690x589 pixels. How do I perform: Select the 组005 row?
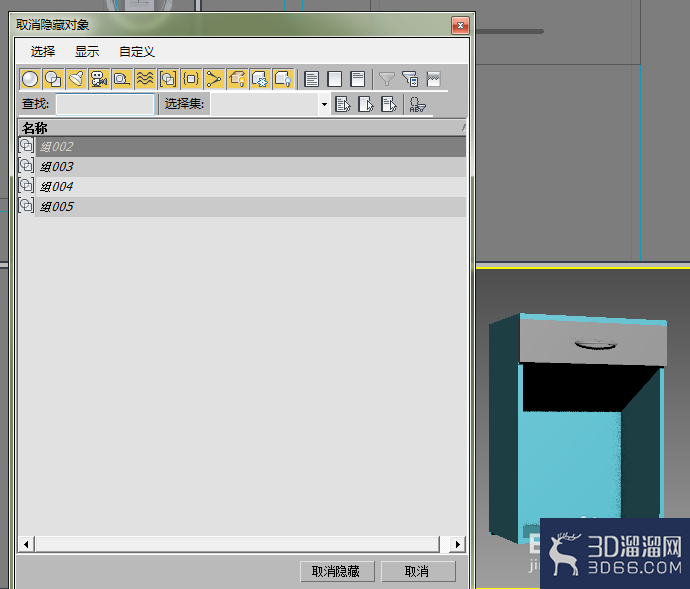[251, 206]
